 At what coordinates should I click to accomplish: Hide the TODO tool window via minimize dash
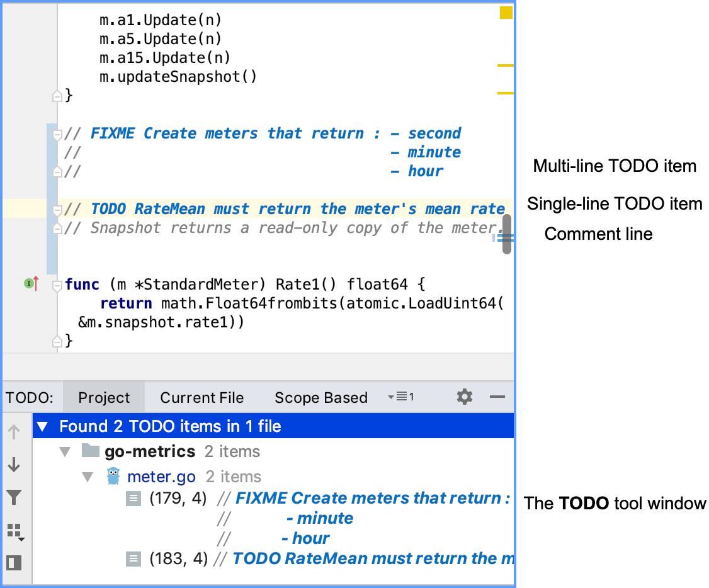pyautogui.click(x=497, y=397)
